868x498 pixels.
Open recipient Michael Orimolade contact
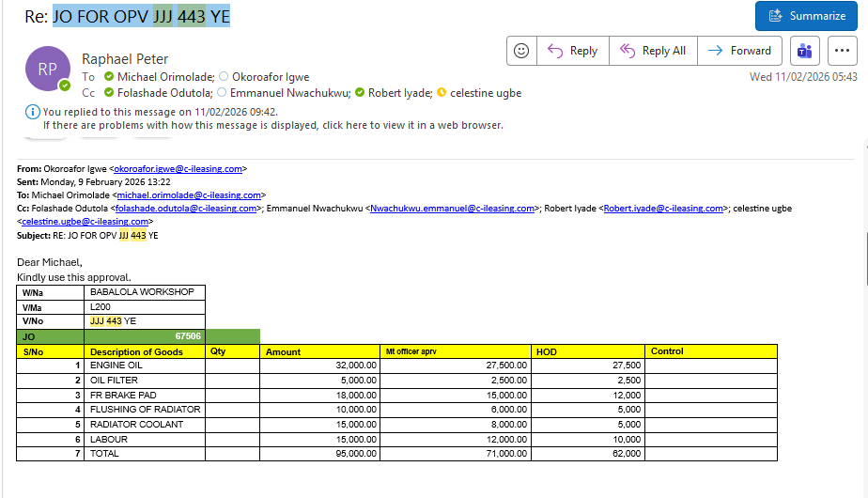(165, 77)
